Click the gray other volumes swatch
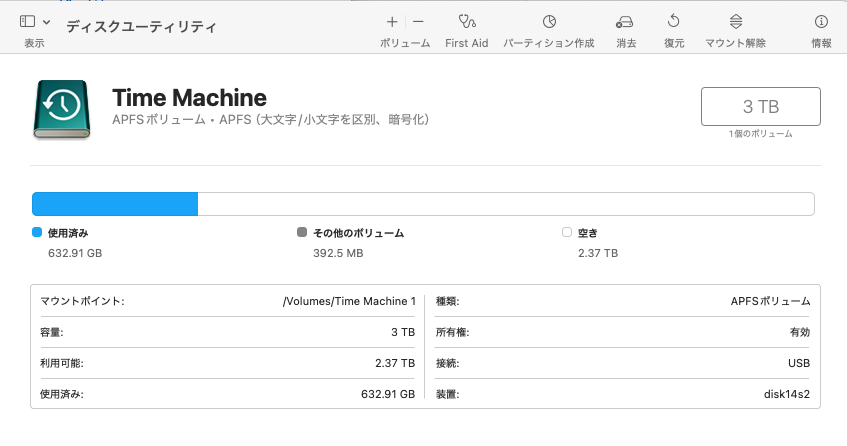This screenshot has width=847, height=446. tap(302, 232)
